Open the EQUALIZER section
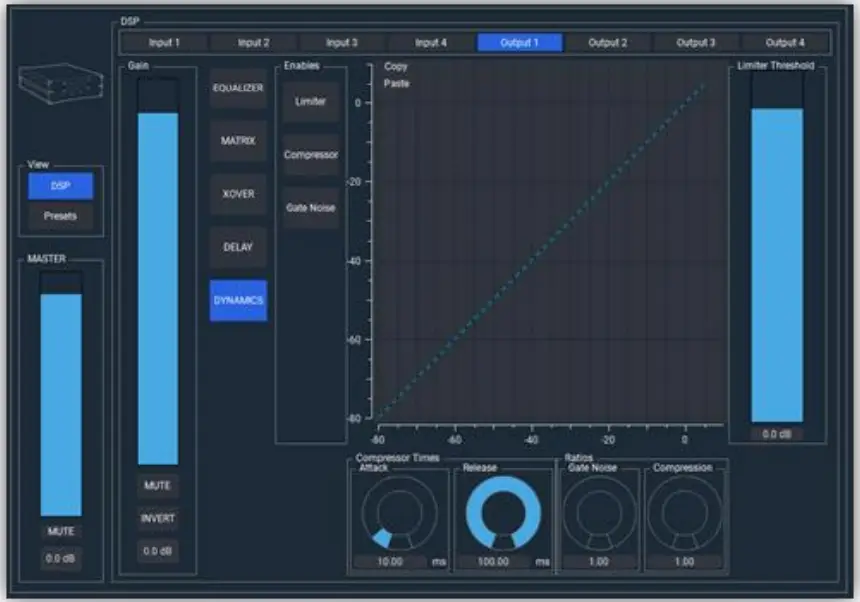The width and height of the screenshot is (860, 602). 237,88
